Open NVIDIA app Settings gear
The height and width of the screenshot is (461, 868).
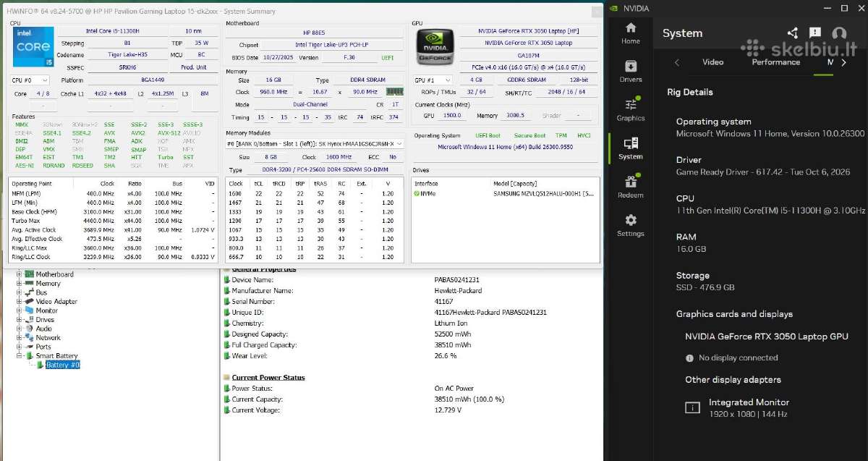coord(630,224)
